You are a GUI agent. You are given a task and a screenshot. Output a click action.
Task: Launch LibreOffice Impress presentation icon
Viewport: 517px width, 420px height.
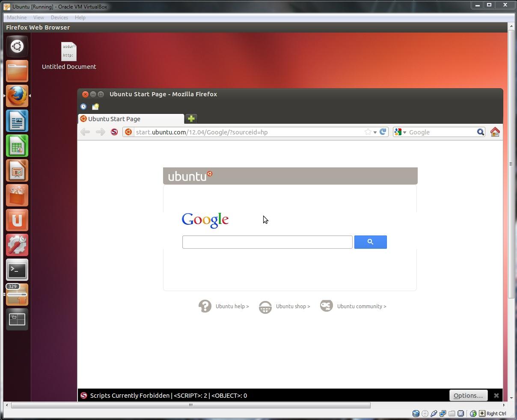(17, 170)
